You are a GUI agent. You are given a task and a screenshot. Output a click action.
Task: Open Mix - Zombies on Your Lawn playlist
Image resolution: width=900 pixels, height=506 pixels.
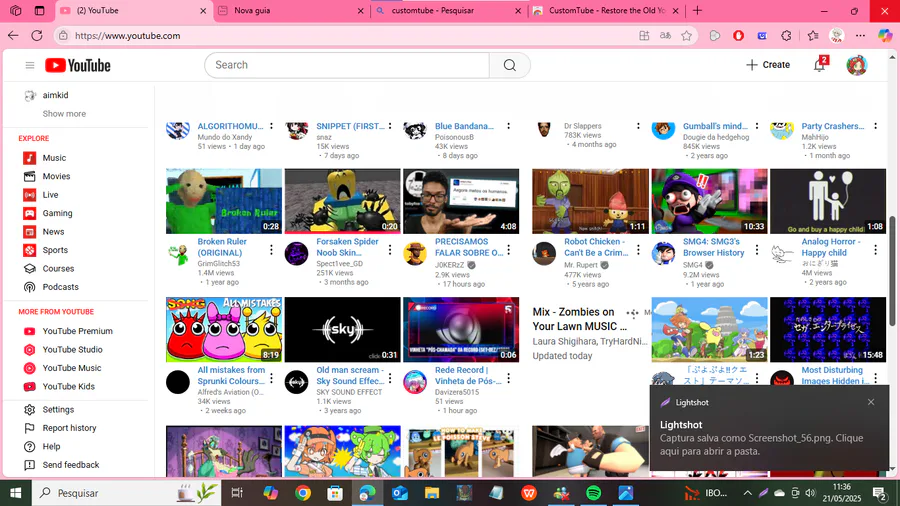[x=580, y=319]
